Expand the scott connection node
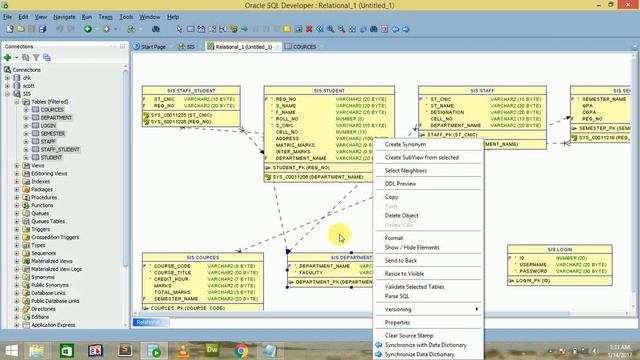640x360 pixels. coord(7,86)
